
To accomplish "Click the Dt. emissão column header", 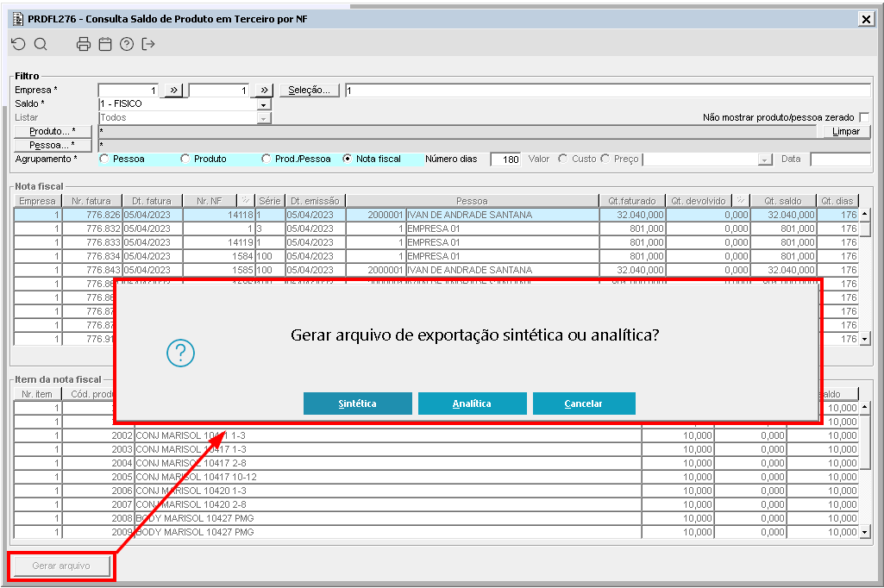I will [x=315, y=201].
